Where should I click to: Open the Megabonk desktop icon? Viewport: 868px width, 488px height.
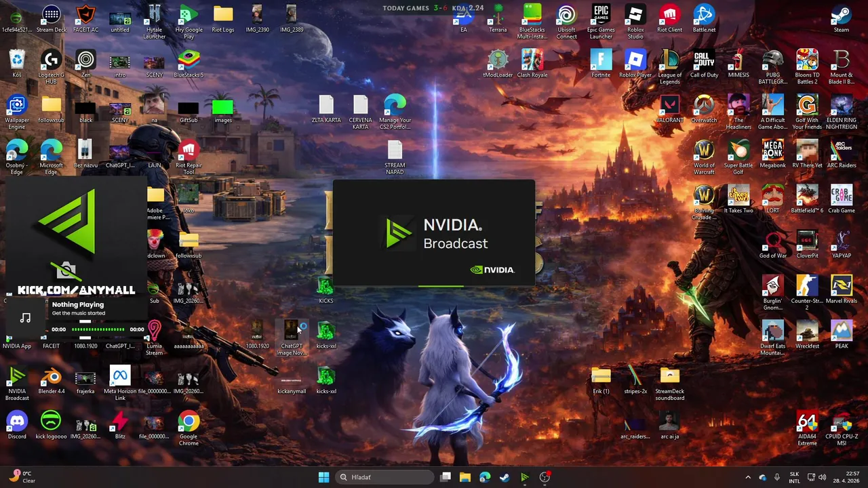pyautogui.click(x=773, y=155)
